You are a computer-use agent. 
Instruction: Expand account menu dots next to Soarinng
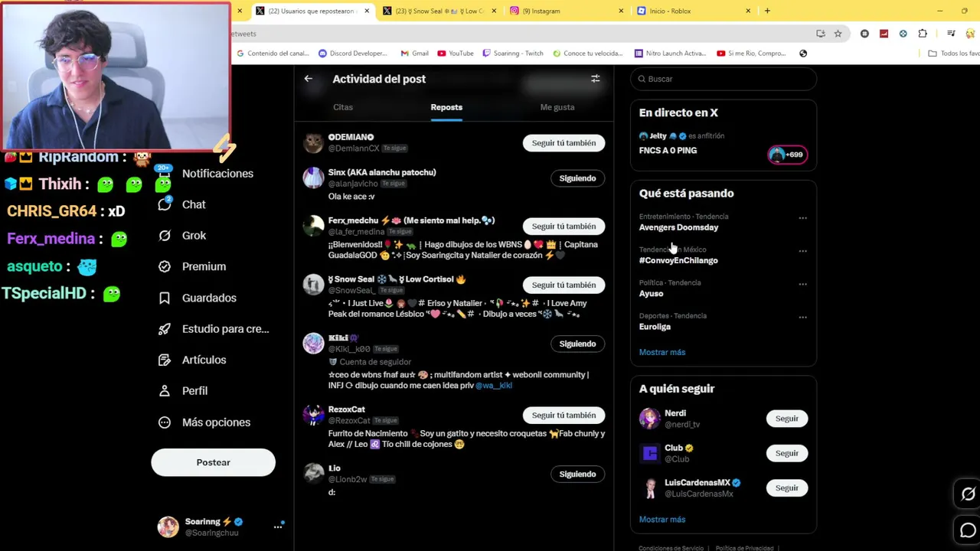click(278, 527)
